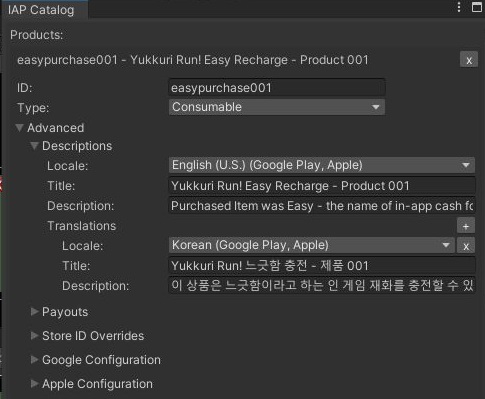Expand the Store ID Overrides section
Viewport: 485px width, 399px height.
pyautogui.click(x=34, y=336)
